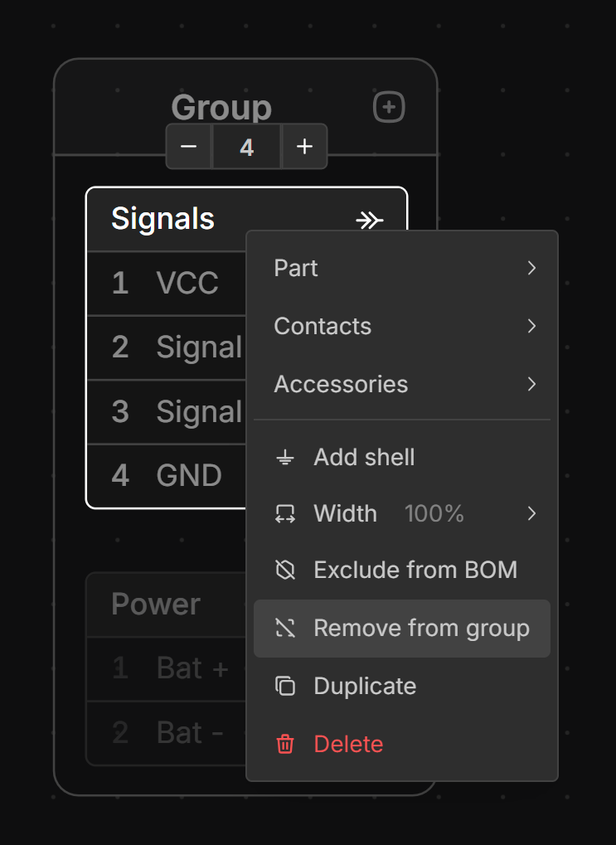Select Exclude from BOM menu entry
The image size is (616, 845).
point(415,571)
